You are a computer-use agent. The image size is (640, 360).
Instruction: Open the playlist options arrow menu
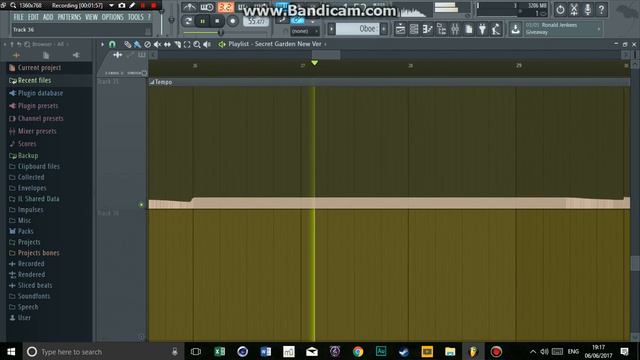pos(102,44)
